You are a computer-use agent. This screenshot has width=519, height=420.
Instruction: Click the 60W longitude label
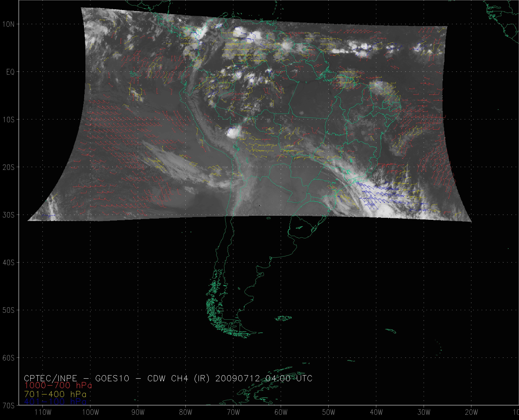coord(281,412)
